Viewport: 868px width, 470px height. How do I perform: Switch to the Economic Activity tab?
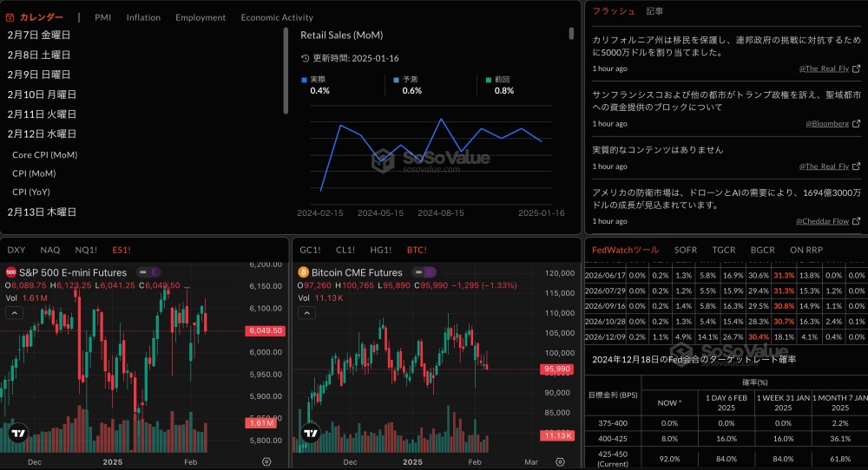(277, 17)
